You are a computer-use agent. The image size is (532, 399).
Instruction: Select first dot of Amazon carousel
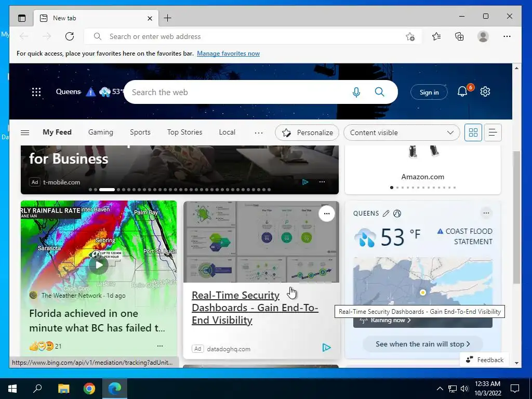pyautogui.click(x=392, y=187)
